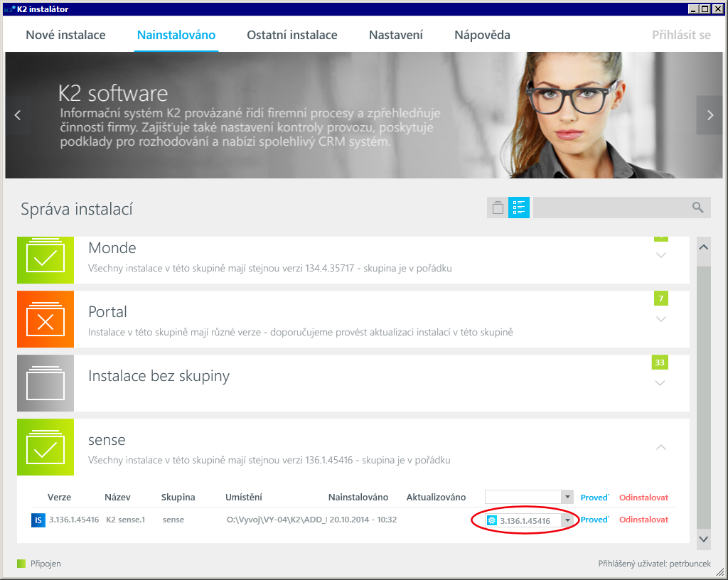The image size is (728, 580).
Task: Open Nápověda tab
Action: (482, 36)
